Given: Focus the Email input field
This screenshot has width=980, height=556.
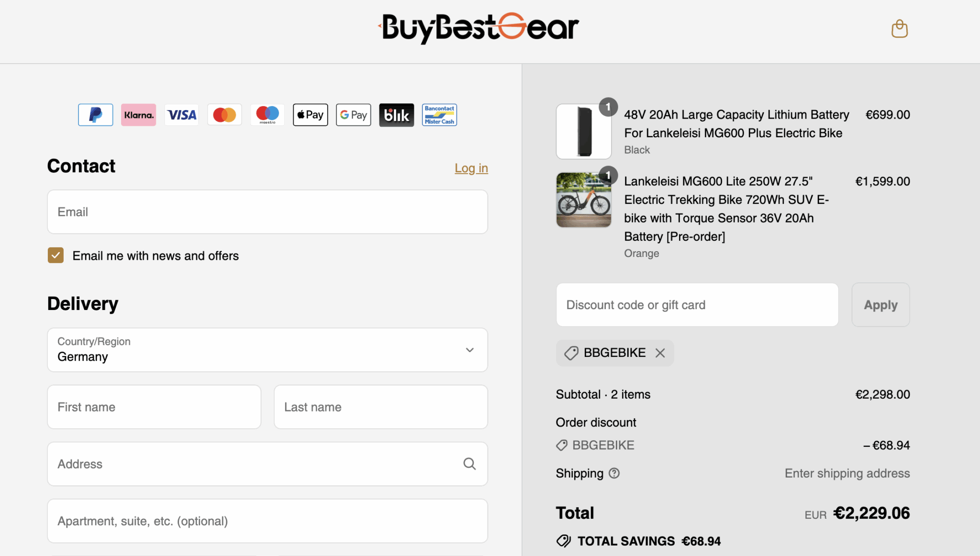Looking at the screenshot, I should 267,212.
